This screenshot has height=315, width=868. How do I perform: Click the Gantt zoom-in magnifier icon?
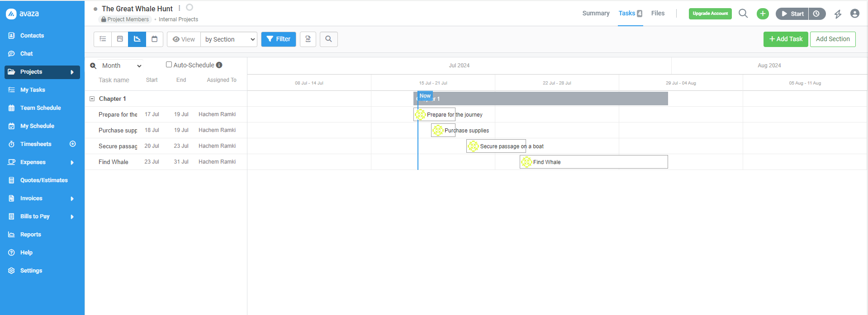[x=93, y=66]
